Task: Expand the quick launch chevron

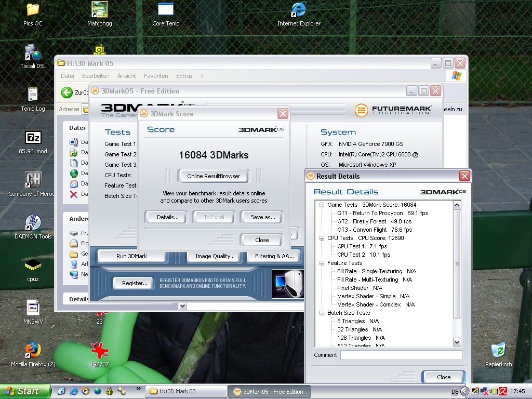Action: point(138,389)
